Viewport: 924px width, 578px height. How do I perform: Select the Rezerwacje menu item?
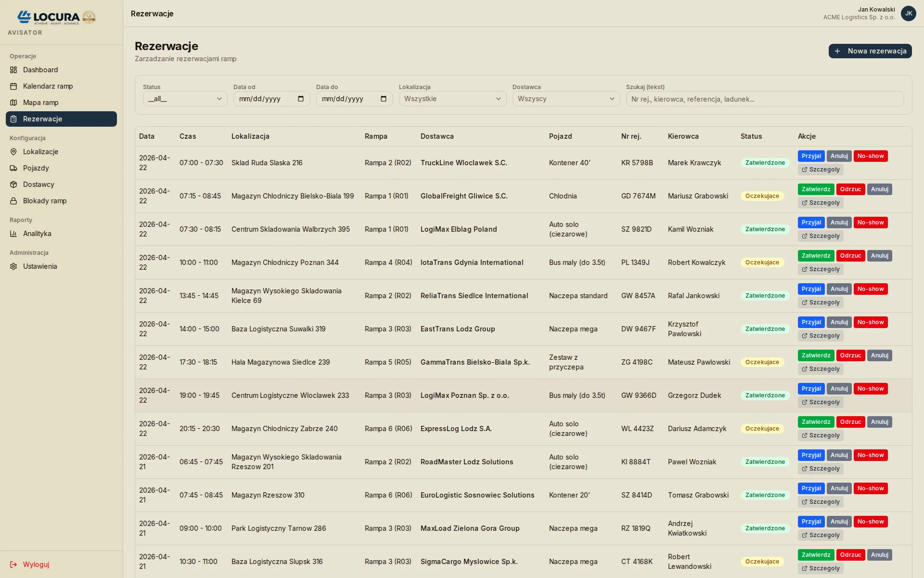coord(61,119)
